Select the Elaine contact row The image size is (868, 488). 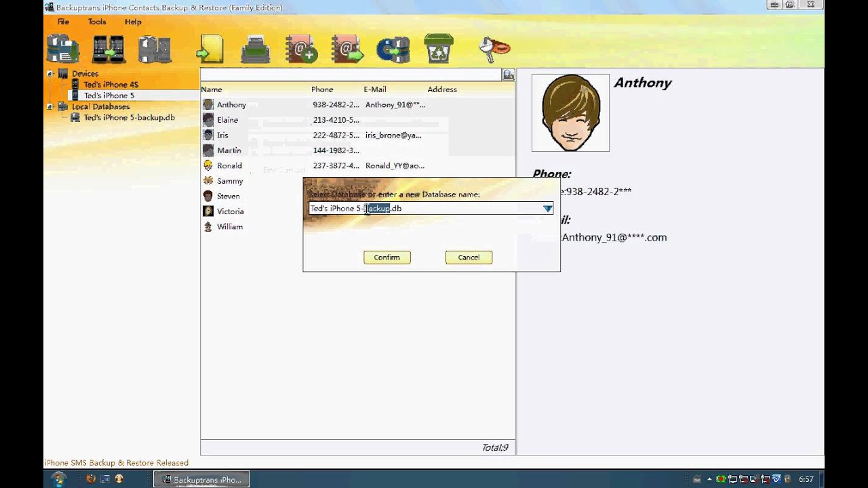click(357, 120)
